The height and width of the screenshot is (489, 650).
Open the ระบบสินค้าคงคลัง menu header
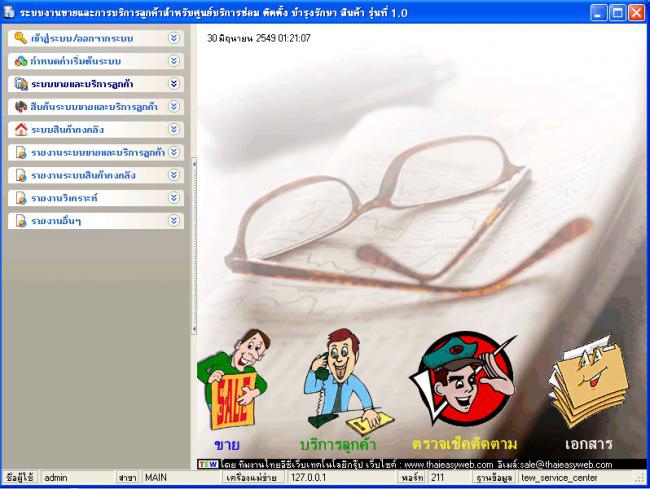click(96, 129)
